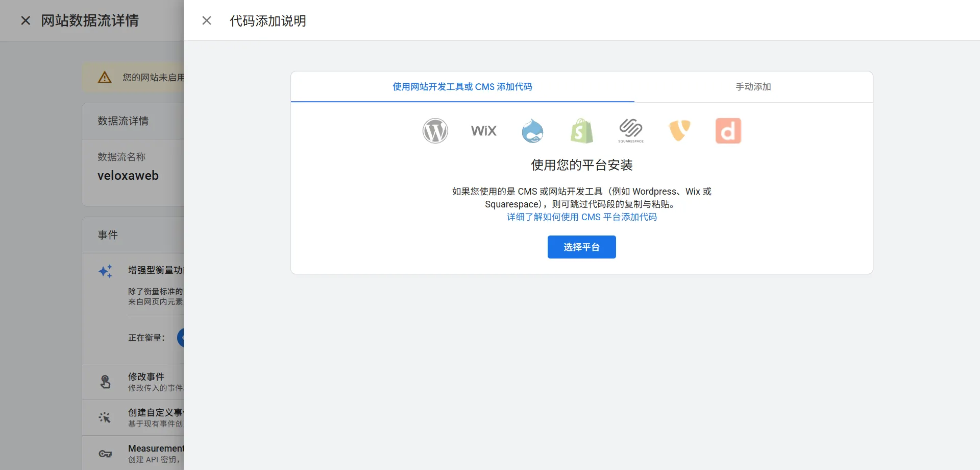Screen dimensions: 980x470
Task: Select the WordPress platform icon
Action: click(x=435, y=131)
